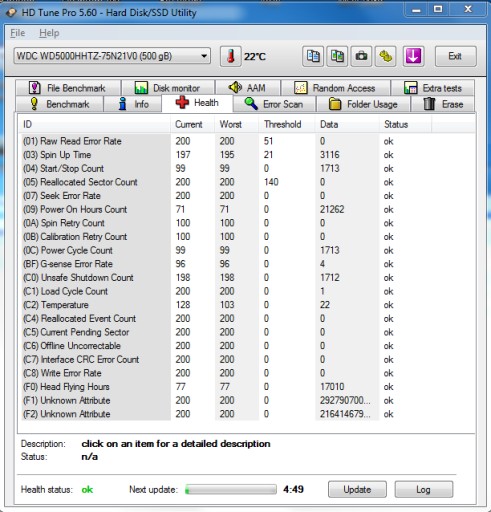The image size is (491, 512).
Task: Select the (04) Start/Stop Count row
Action: (247, 168)
